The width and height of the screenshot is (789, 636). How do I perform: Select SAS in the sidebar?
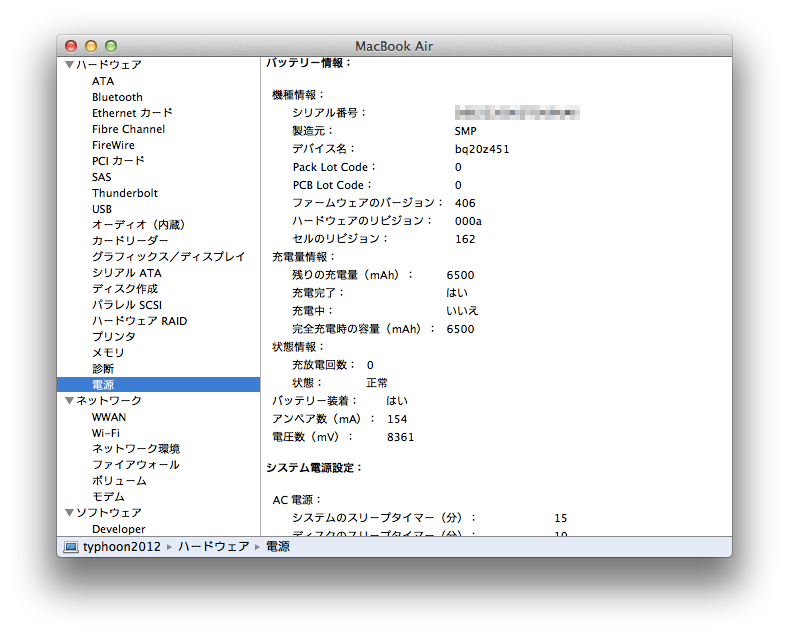tap(102, 177)
